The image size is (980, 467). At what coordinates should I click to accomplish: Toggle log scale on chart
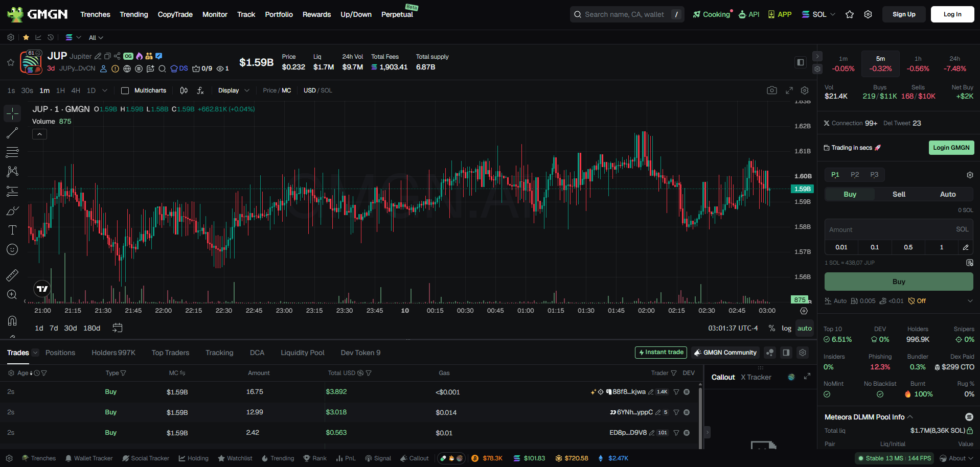click(787, 328)
